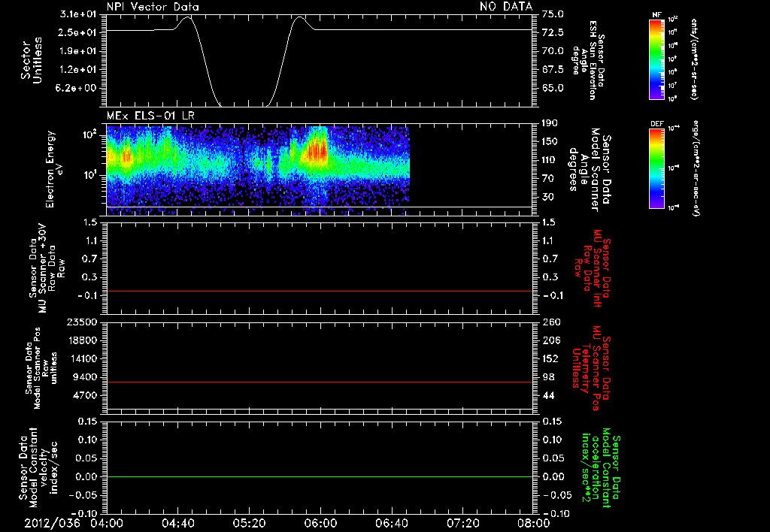This screenshot has width=770, height=532.
Task: Click the 06:40 time axis label
Action: (x=391, y=523)
